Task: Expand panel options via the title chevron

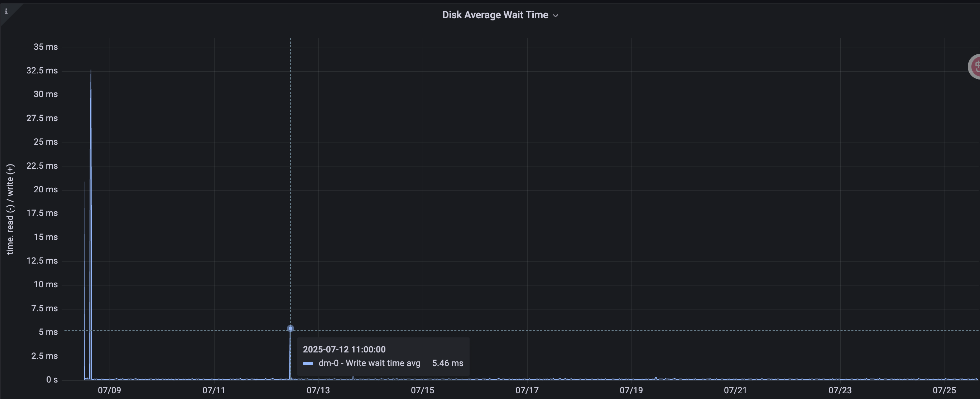Action: click(556, 16)
